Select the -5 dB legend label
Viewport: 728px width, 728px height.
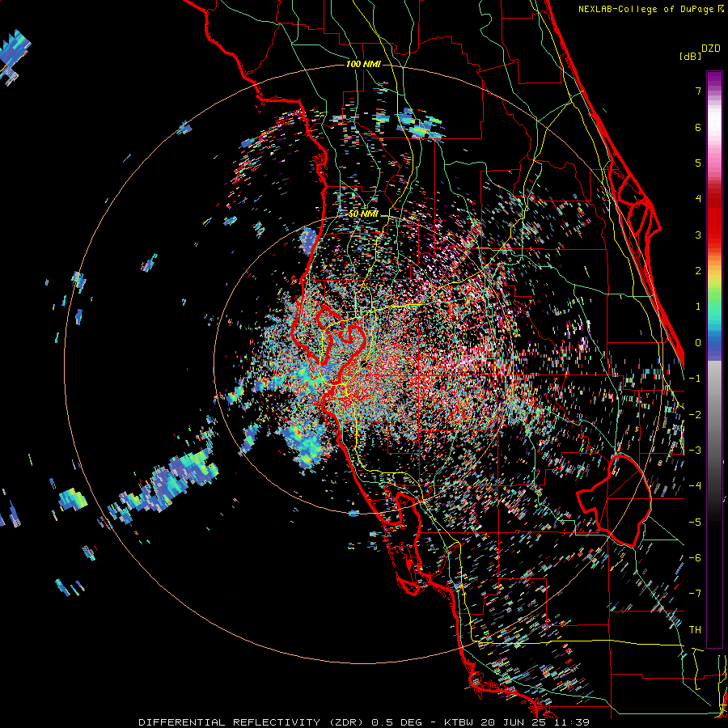[x=695, y=522]
